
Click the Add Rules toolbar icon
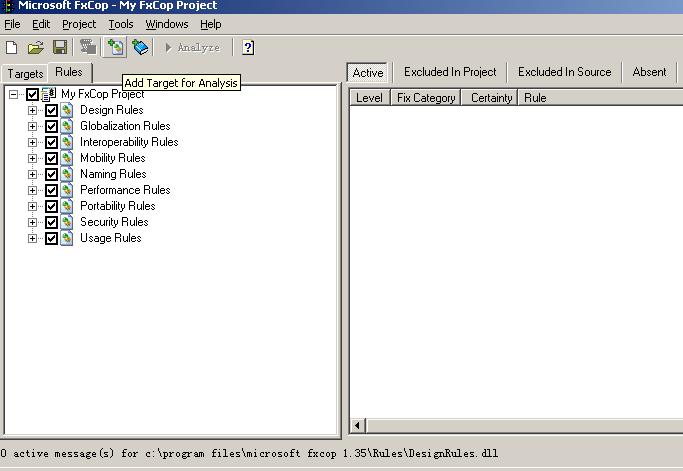pyautogui.click(x=140, y=47)
